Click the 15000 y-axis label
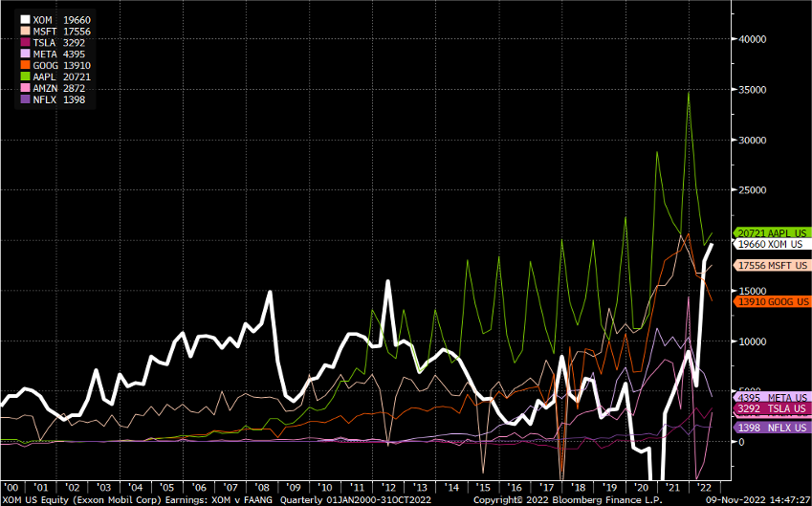 (x=753, y=291)
